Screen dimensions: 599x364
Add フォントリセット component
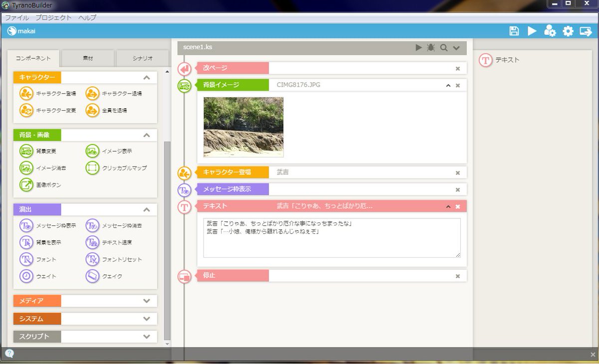(114, 259)
